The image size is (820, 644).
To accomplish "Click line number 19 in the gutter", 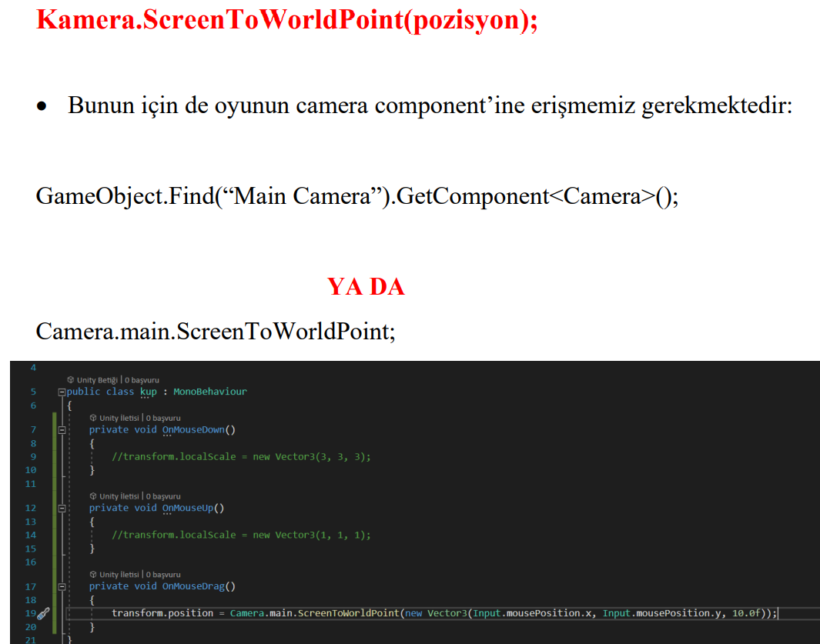I will click(31, 613).
